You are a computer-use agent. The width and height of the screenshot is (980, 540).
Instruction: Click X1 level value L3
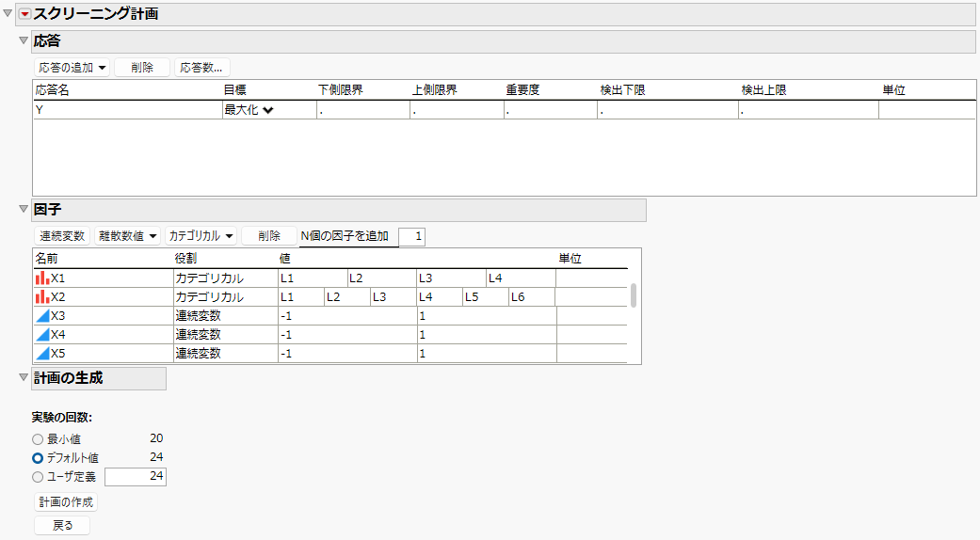tap(451, 278)
